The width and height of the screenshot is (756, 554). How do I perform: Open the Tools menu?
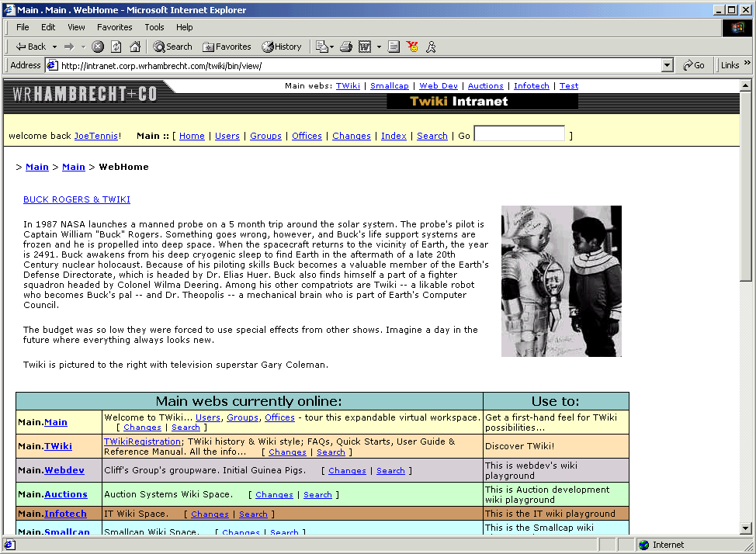[x=154, y=27]
